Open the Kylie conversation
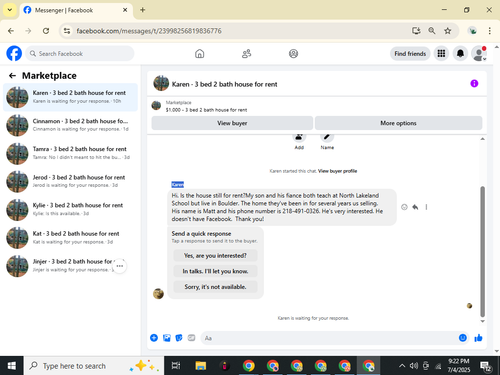 70,209
